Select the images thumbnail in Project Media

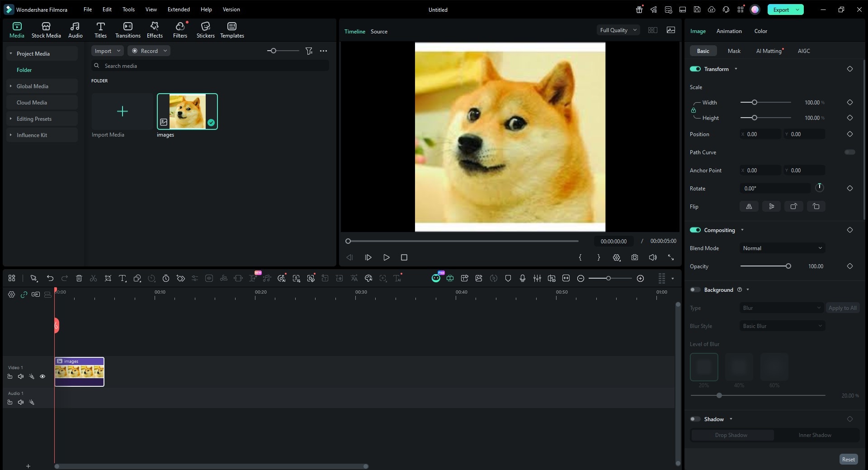[x=187, y=111]
